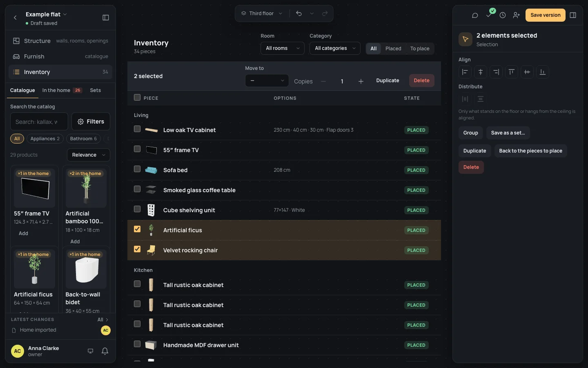Viewport: 588px width, 368px height.
Task: Click Save as a set button
Action: coord(508,133)
